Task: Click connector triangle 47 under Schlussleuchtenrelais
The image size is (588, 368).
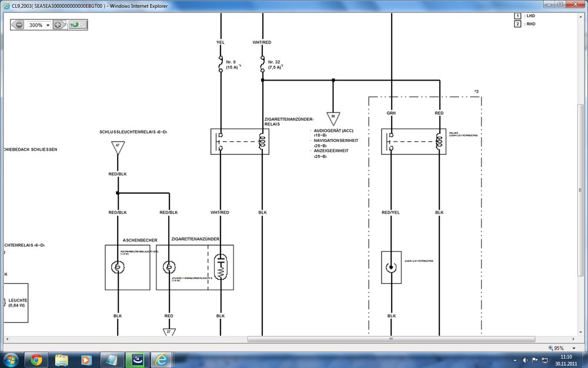Action: (118, 148)
